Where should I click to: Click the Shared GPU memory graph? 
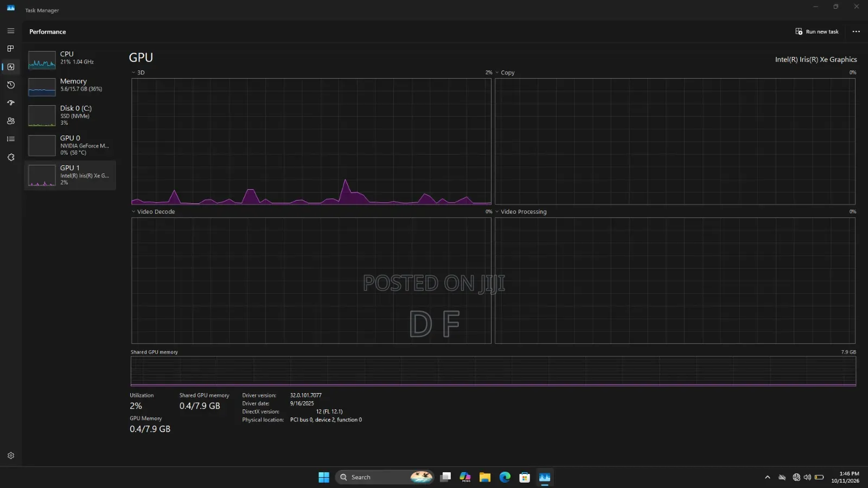pyautogui.click(x=493, y=371)
